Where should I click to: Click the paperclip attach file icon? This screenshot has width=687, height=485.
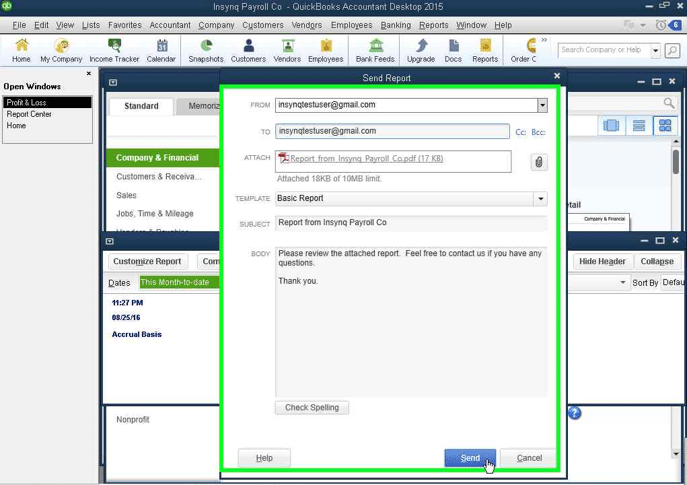539,162
